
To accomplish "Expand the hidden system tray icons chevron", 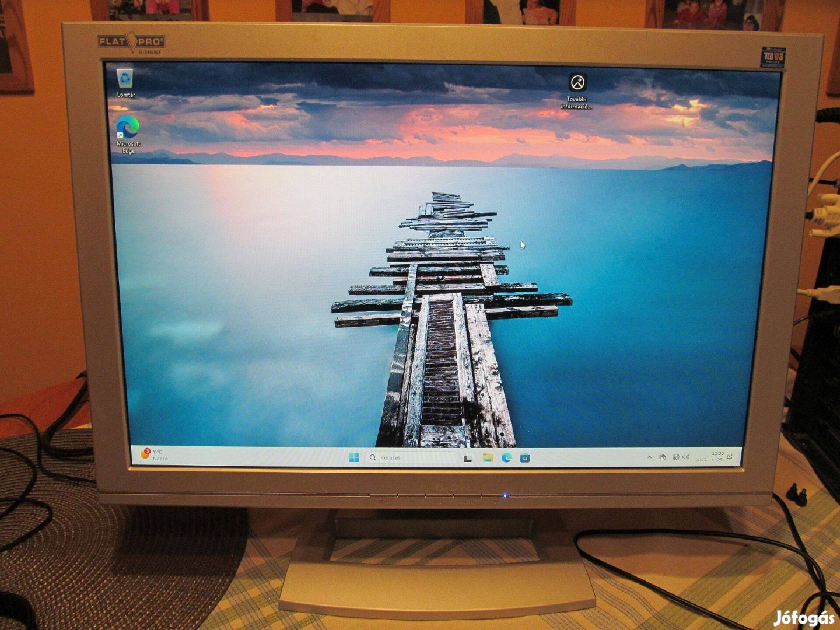I will point(649,457).
